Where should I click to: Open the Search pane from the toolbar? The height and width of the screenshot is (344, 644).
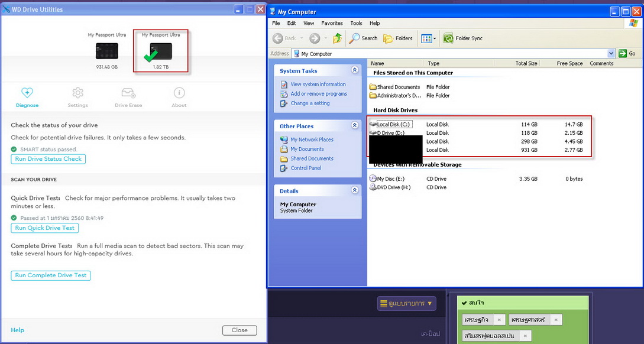363,38
